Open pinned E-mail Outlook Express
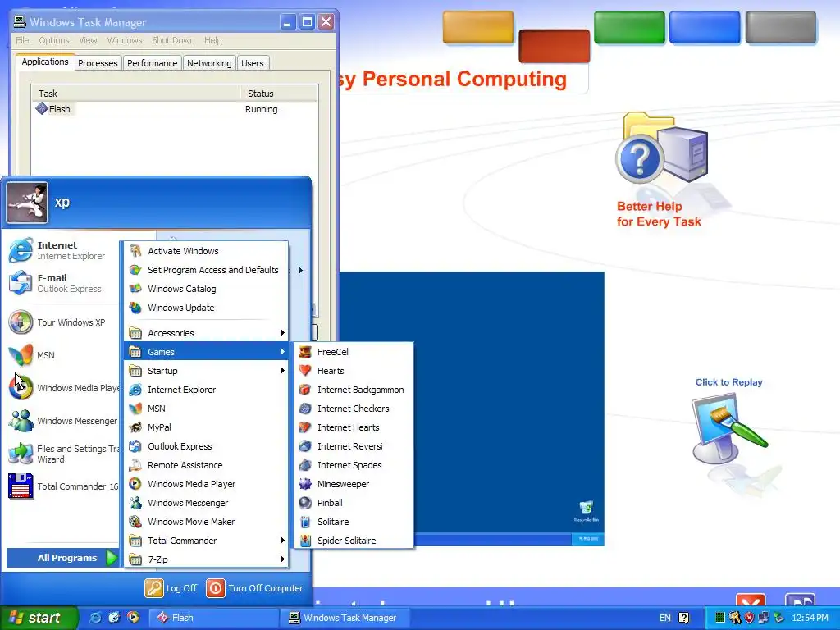The image size is (840, 630). tap(62, 283)
